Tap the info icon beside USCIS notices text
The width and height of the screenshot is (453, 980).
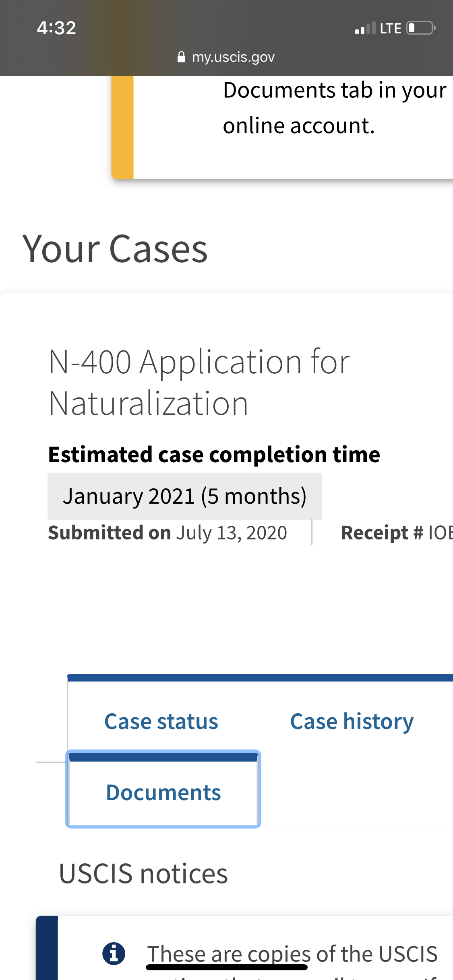[114, 954]
